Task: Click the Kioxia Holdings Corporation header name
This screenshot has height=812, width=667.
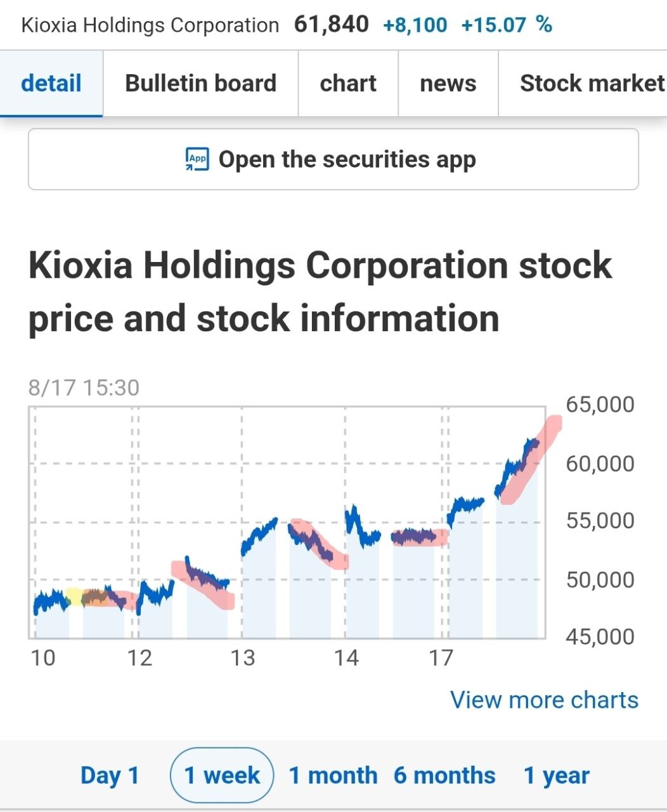Action: (150, 25)
